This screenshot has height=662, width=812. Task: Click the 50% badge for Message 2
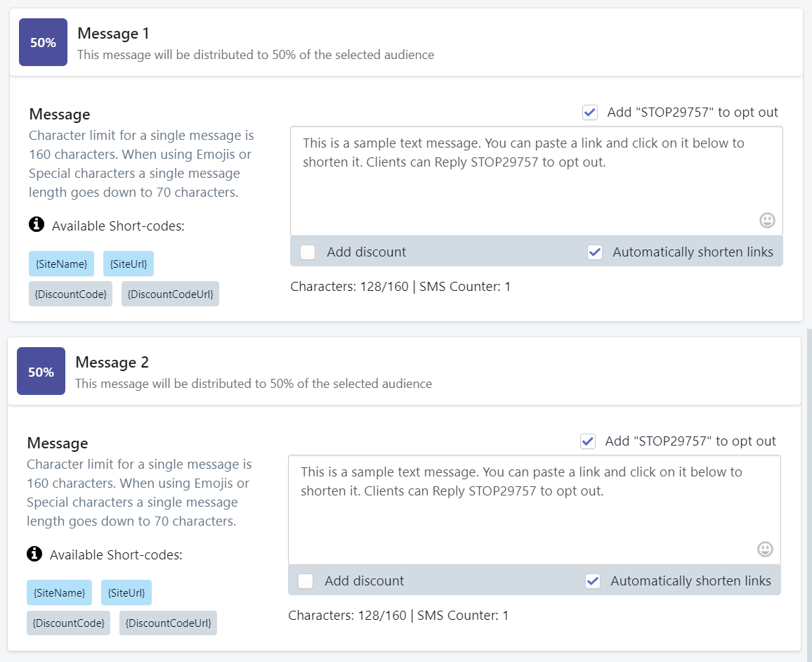click(x=41, y=371)
